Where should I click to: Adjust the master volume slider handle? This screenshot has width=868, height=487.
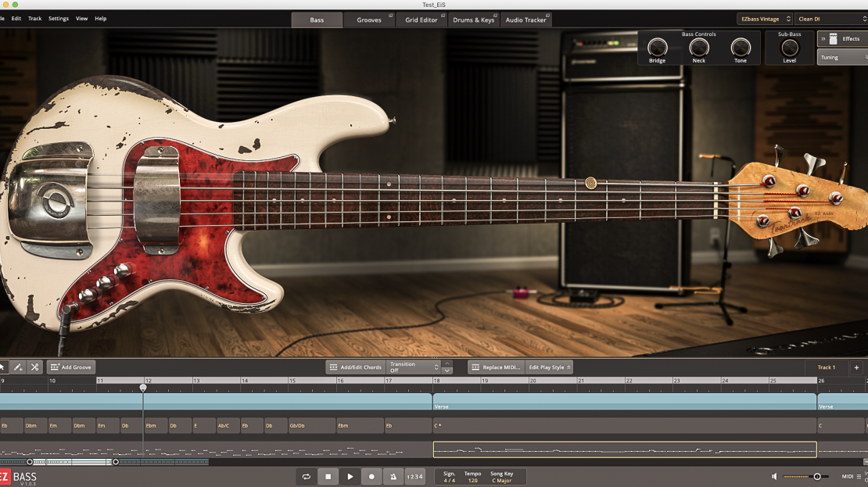(x=817, y=476)
